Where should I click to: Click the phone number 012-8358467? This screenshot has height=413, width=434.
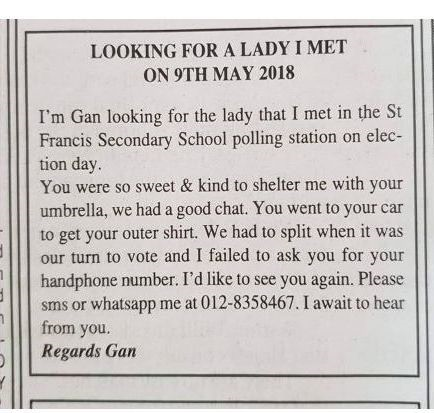pyautogui.click(x=248, y=303)
